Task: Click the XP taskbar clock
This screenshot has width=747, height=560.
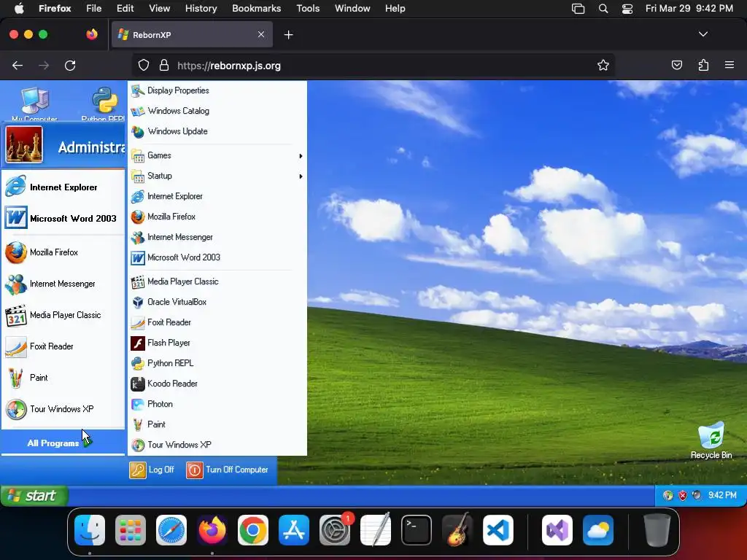Action: point(722,495)
